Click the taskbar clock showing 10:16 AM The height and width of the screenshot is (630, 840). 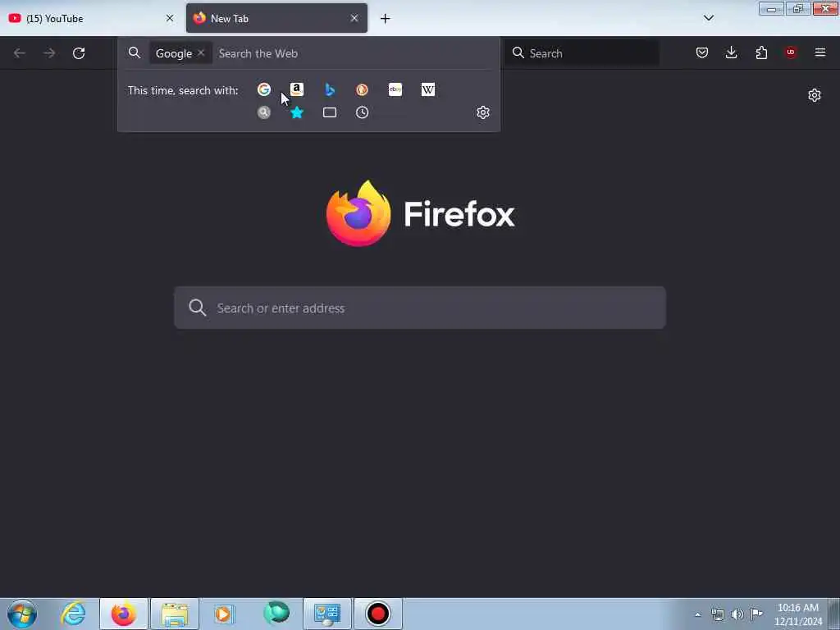(x=798, y=614)
